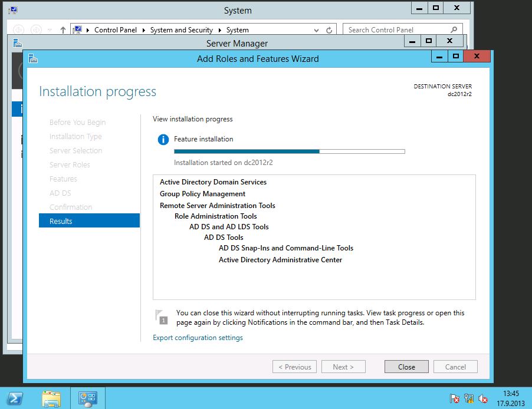Viewport: 532px width, 409px height.
Task: Click Export configuration settings link
Action: tap(198, 338)
